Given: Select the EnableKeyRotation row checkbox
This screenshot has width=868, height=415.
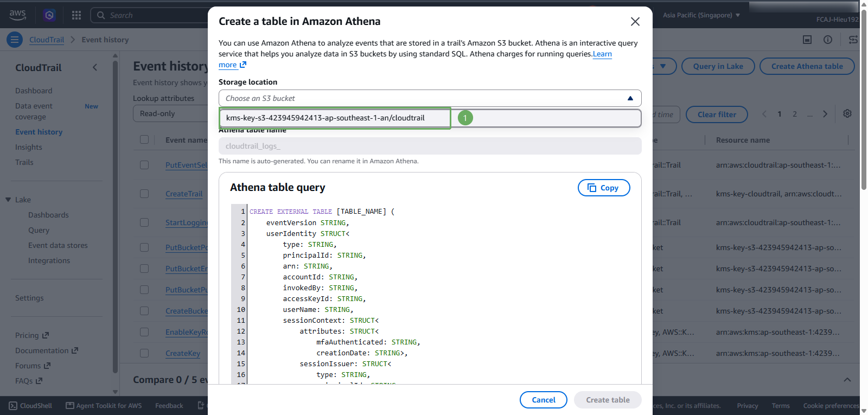Looking at the screenshot, I should pyautogui.click(x=144, y=332).
